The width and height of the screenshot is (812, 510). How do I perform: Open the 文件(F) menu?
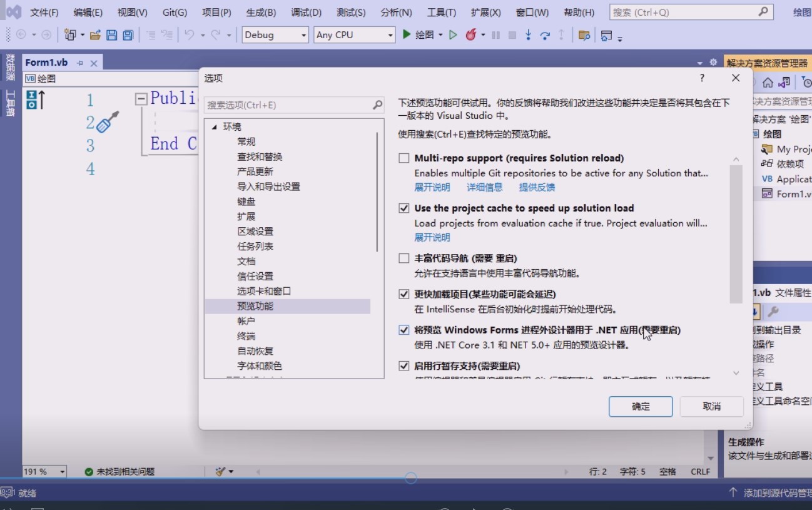[44, 13]
